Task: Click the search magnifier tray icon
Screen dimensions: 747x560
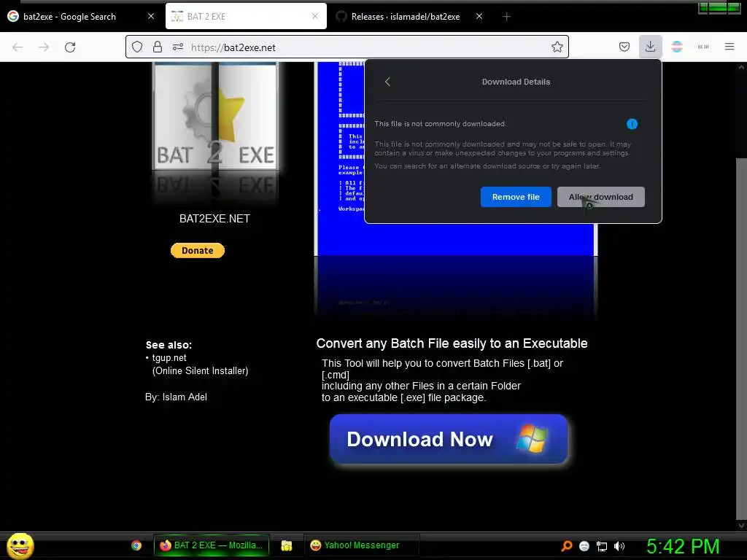Action: click(566, 545)
